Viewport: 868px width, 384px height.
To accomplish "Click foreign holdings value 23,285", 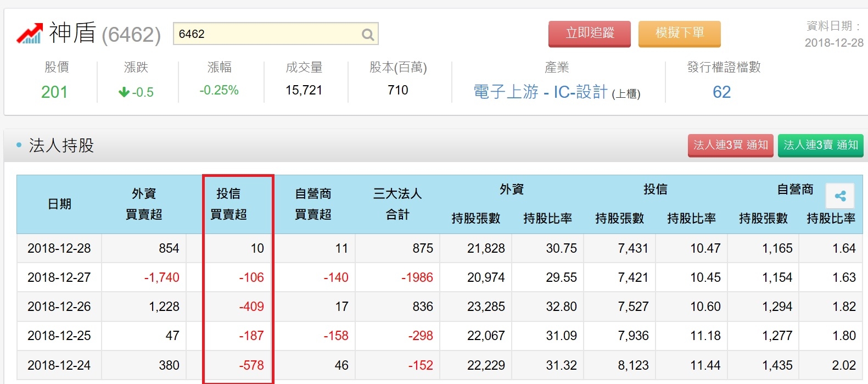I will 486,307.
